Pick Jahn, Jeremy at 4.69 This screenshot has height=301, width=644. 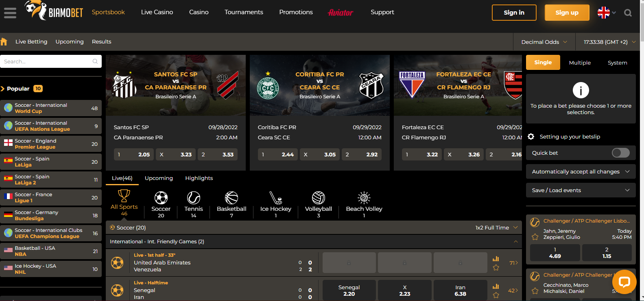pyautogui.click(x=555, y=253)
